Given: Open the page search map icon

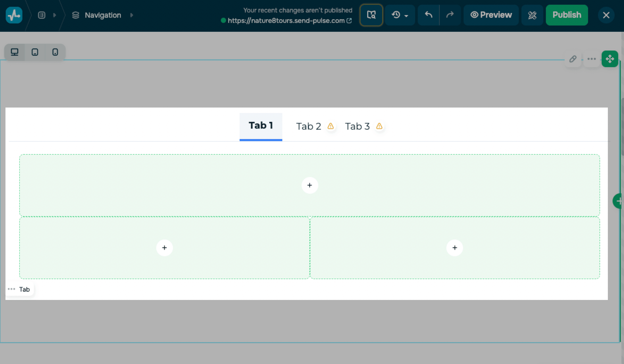Looking at the screenshot, I should click(x=371, y=15).
